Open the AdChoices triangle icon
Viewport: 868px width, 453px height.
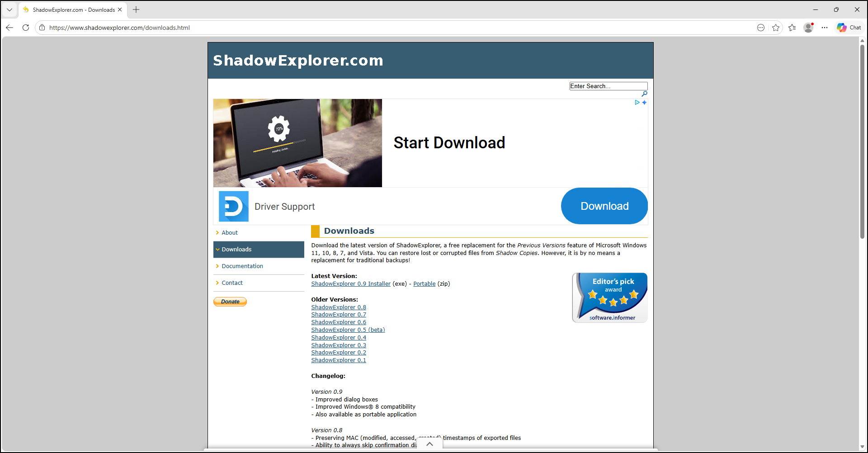(637, 103)
